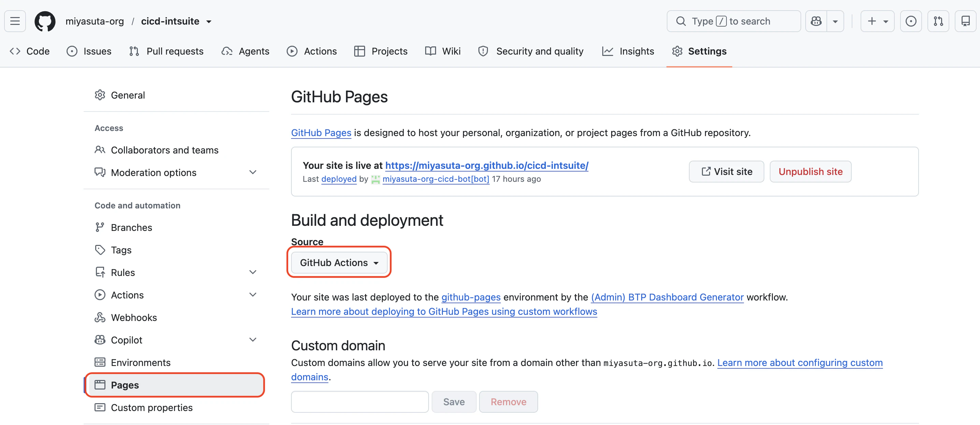Open the GitHub Pages documentation link
This screenshot has height=425, width=980.
point(321,133)
